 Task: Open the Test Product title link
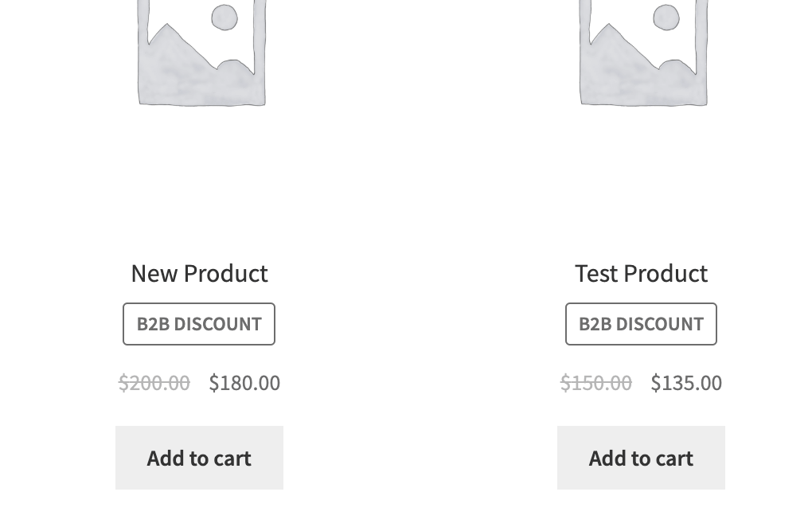pos(641,273)
